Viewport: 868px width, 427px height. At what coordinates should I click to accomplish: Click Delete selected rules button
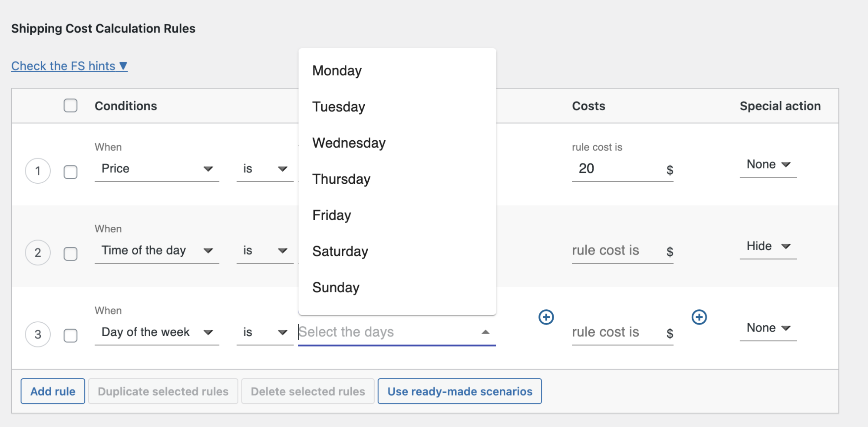point(308,391)
